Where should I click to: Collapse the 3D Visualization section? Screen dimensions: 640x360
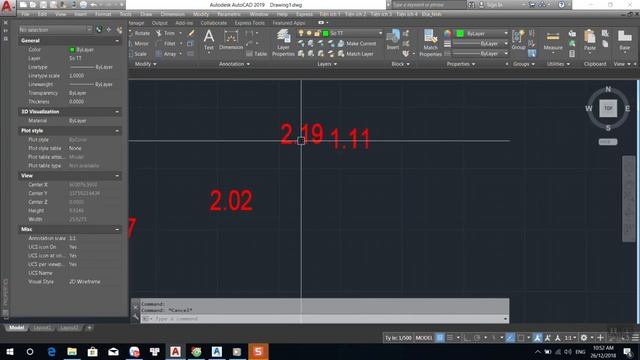(117, 112)
